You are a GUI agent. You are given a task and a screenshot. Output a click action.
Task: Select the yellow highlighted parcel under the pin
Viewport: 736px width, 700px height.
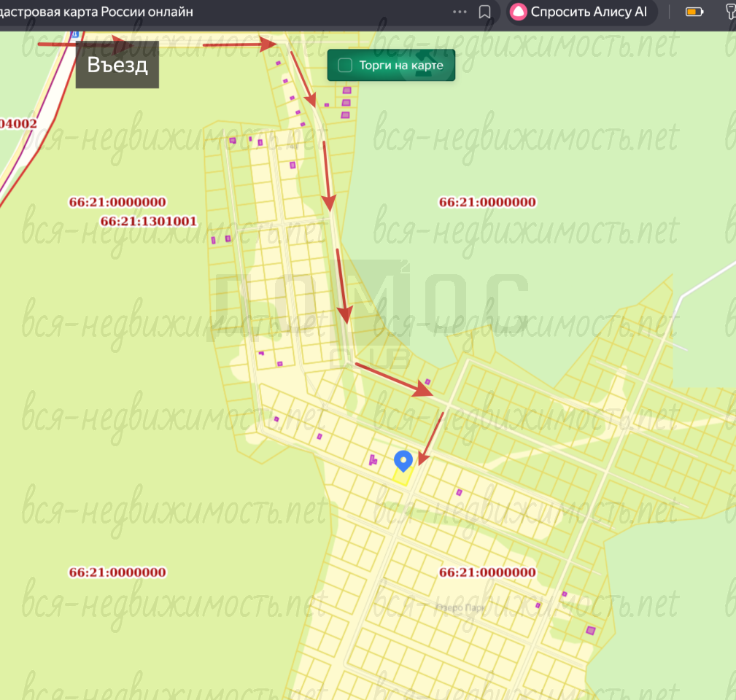pyautogui.click(x=402, y=477)
